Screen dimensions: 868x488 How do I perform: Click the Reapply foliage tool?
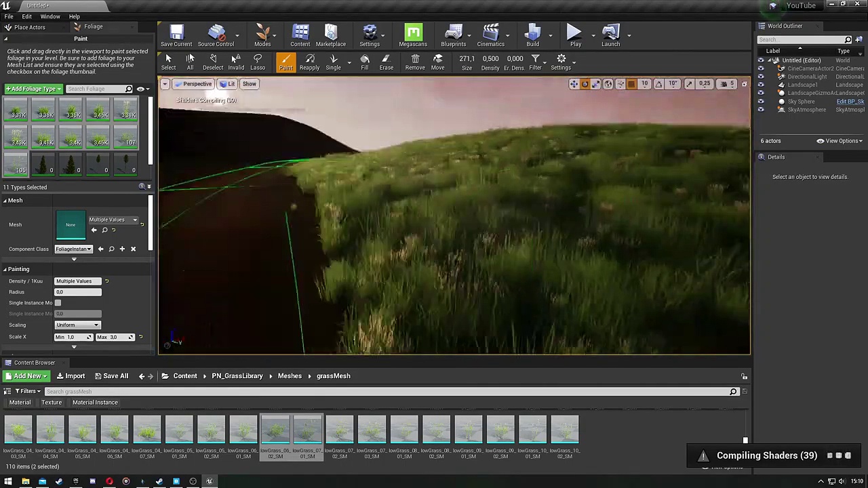(x=309, y=62)
